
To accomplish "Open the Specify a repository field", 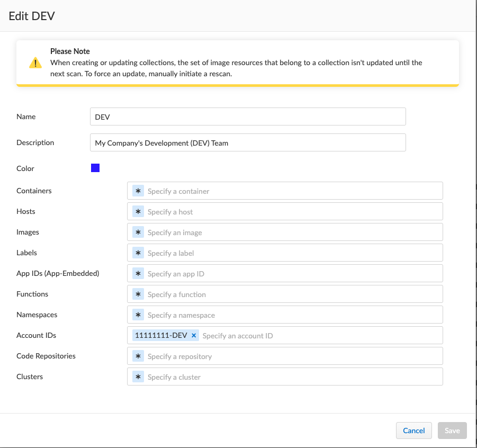I will coord(291,356).
